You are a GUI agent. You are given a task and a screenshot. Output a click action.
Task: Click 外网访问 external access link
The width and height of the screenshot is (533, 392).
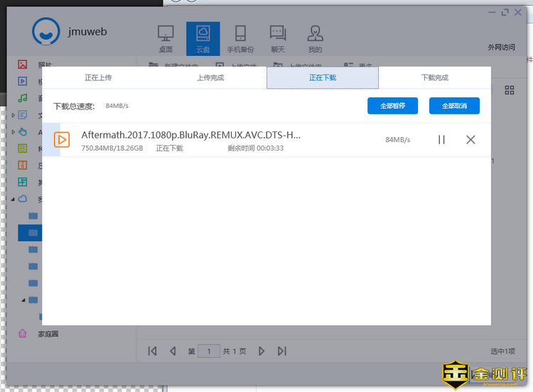point(501,48)
